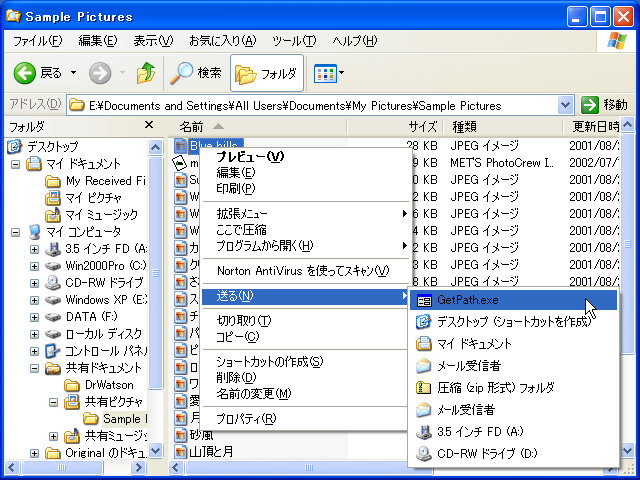Click file list scroll down arrow
Image resolution: width=640 pixels, height=480 pixels.
coord(628,451)
